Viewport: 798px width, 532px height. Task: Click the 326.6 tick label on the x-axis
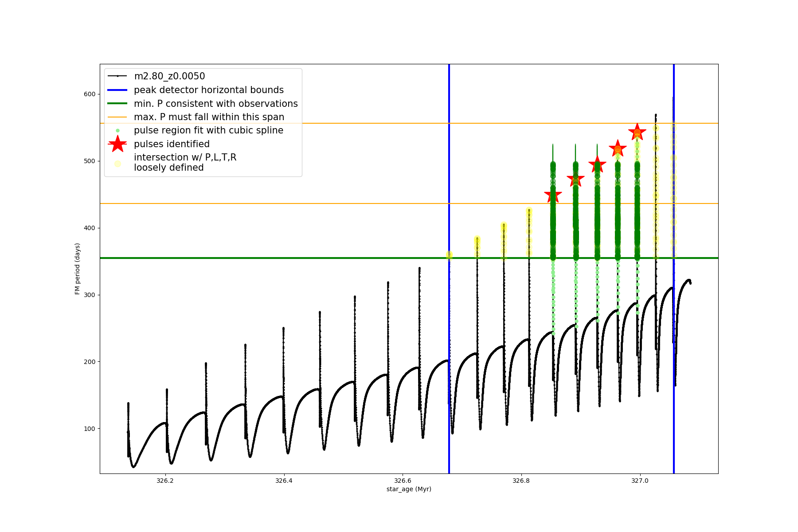pyautogui.click(x=402, y=481)
